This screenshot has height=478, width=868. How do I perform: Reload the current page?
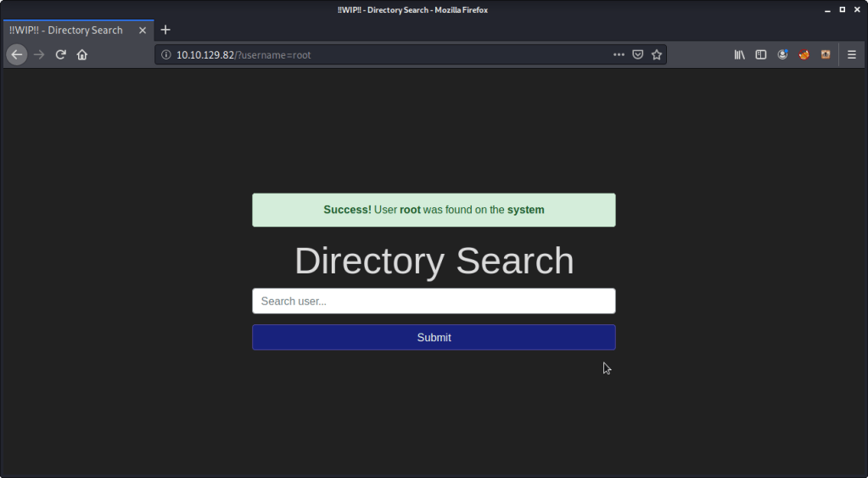(61, 54)
